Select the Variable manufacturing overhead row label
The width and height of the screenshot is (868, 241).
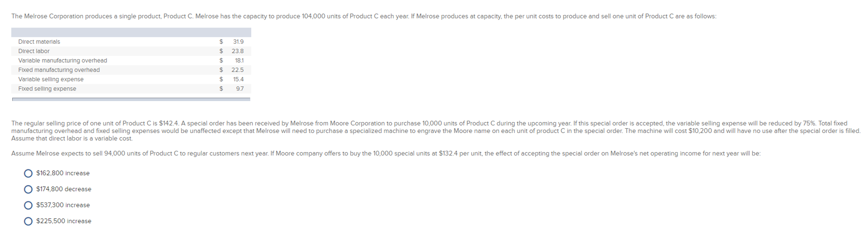click(x=63, y=61)
